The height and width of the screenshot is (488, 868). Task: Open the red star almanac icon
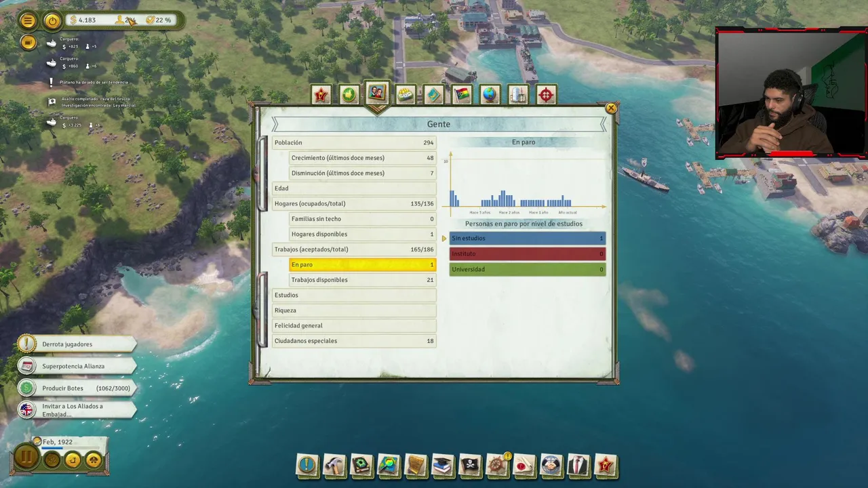606,465
